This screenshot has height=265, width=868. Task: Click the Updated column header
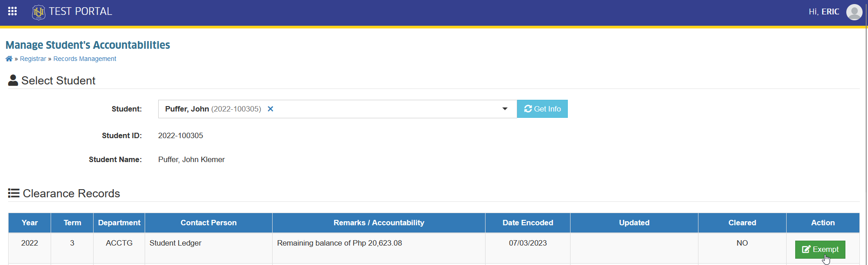pos(634,223)
